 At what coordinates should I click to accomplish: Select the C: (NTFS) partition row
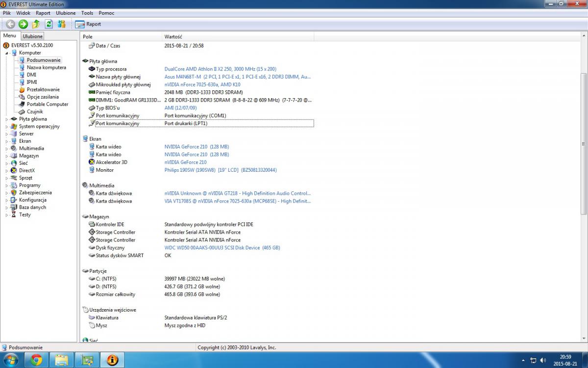(x=201, y=279)
